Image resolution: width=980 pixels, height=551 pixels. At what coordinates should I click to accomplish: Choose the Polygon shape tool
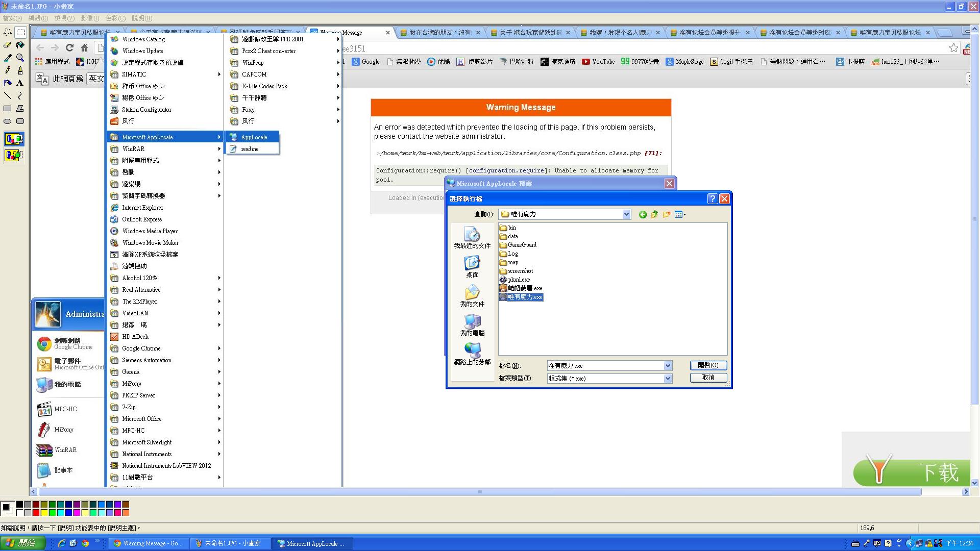pyautogui.click(x=20, y=108)
